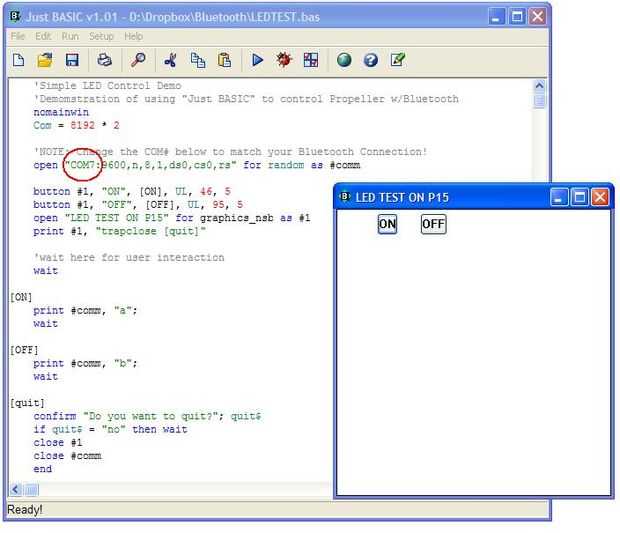
Task: Click "close #comm" code line
Action: click(68, 456)
